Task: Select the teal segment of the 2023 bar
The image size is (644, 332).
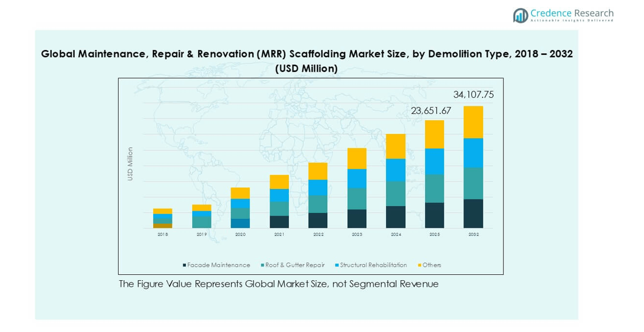Action: click(357, 199)
